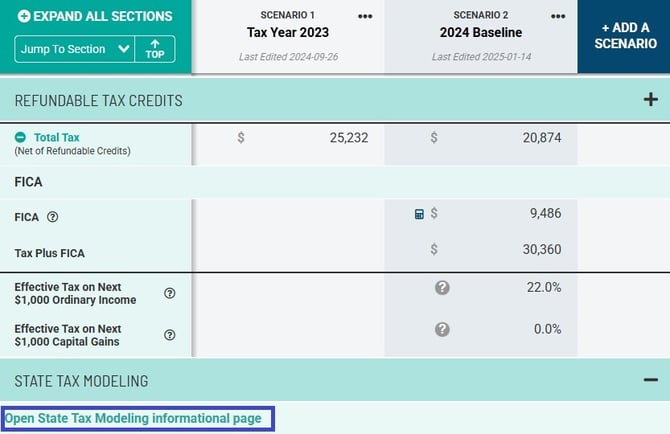The width and height of the screenshot is (670, 434).
Task: Select the Tax Year 2023 scenario header
Action: coord(288,32)
